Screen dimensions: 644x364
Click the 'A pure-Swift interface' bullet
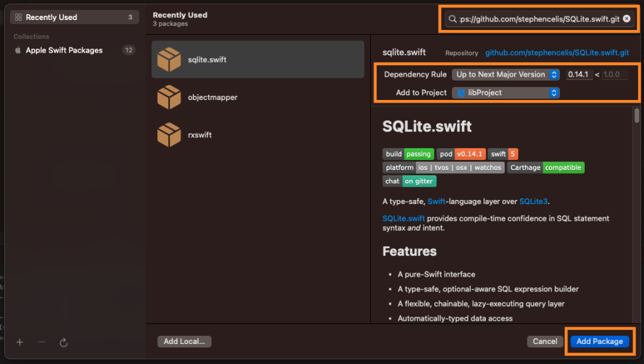(436, 275)
